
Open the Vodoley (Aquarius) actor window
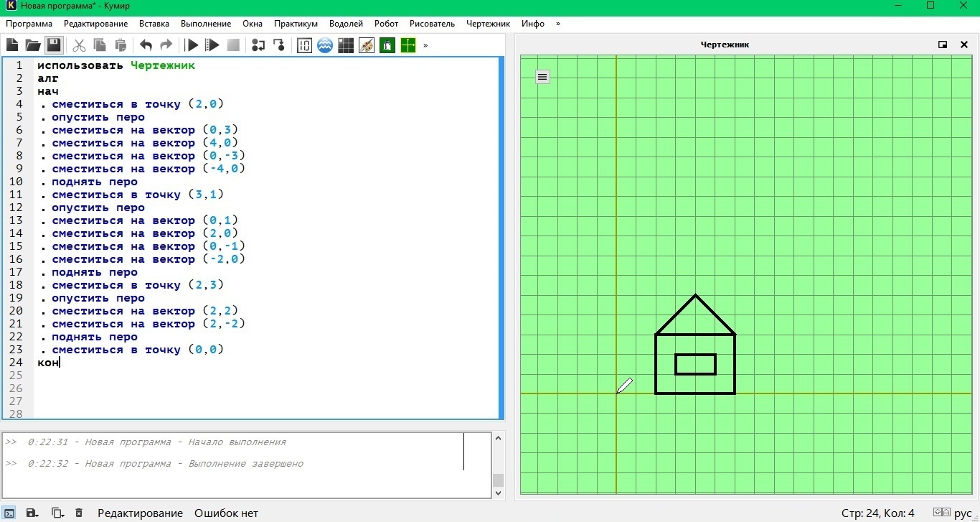pos(325,45)
